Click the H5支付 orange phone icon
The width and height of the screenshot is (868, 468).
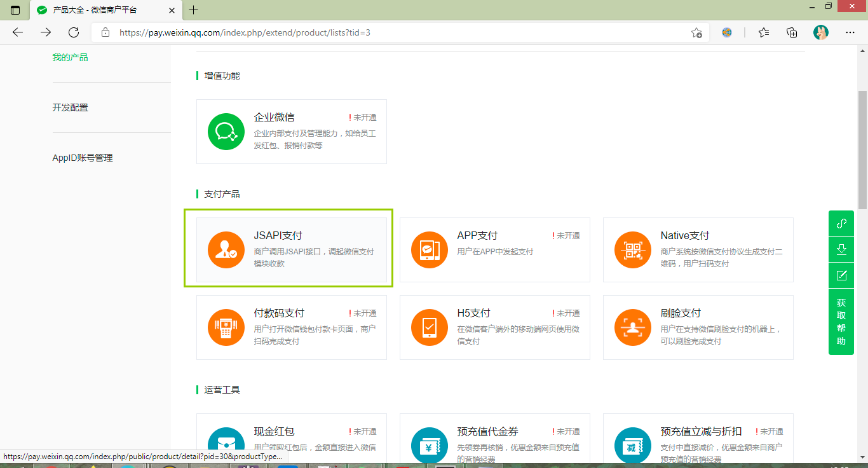pyautogui.click(x=430, y=327)
